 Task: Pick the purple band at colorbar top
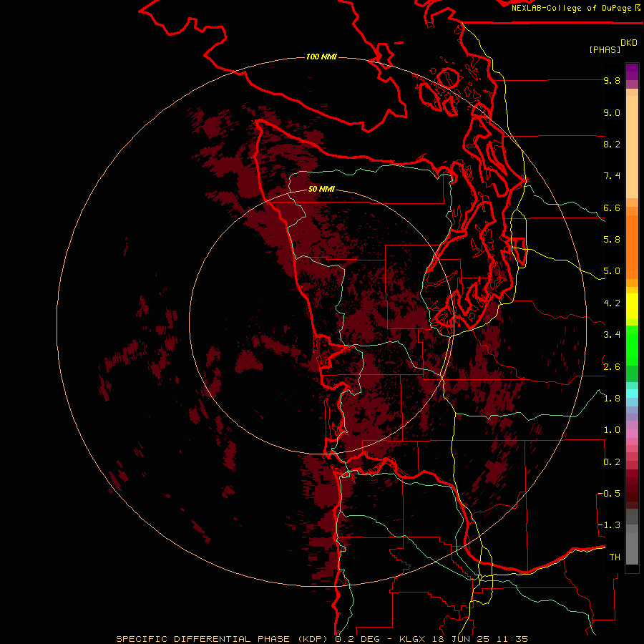632,72
